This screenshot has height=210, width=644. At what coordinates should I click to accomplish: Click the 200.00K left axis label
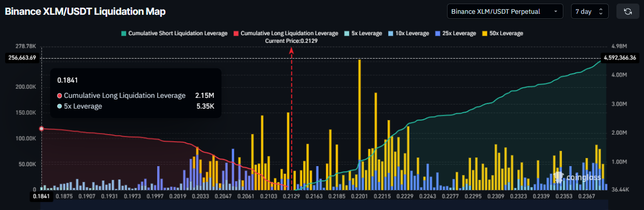click(x=25, y=87)
